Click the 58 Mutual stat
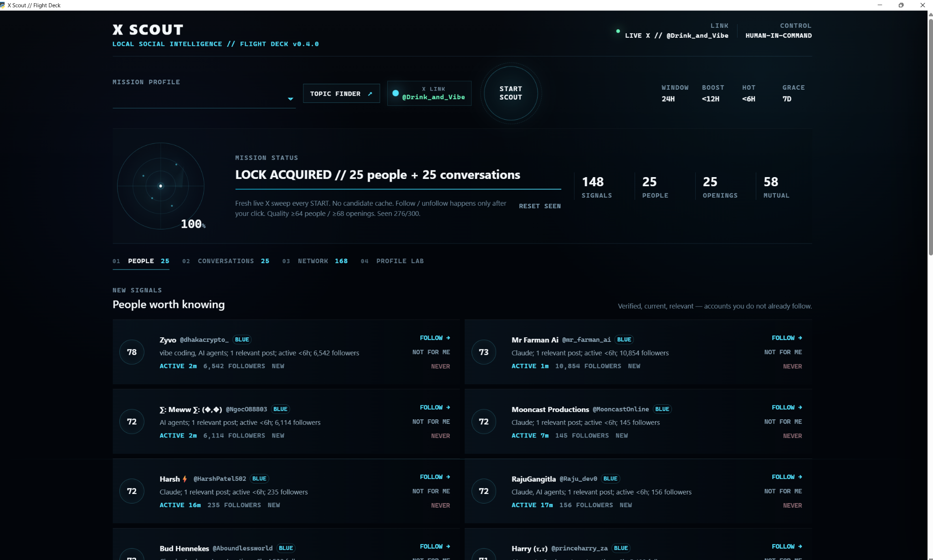Image resolution: width=933 pixels, height=560 pixels. pyautogui.click(x=776, y=187)
